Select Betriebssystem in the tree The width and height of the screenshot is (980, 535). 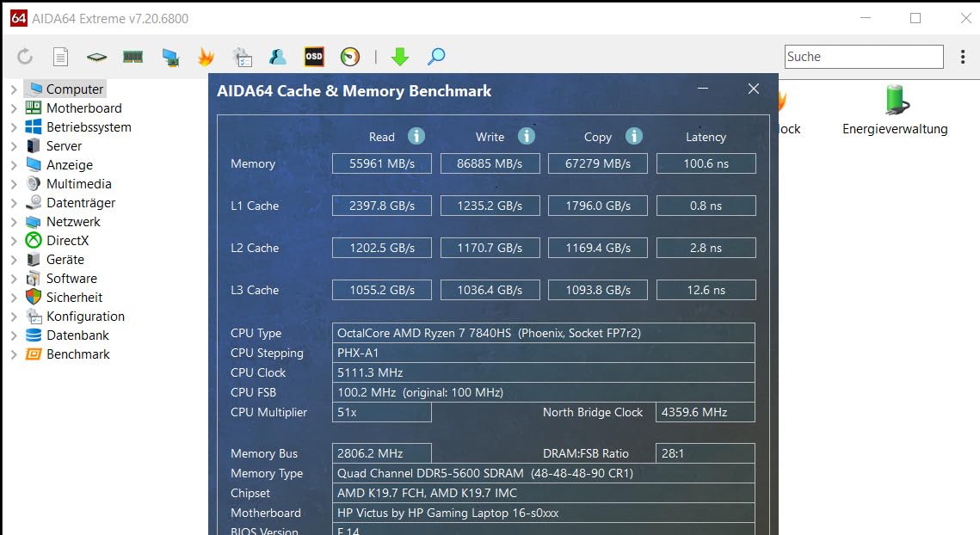tap(89, 127)
